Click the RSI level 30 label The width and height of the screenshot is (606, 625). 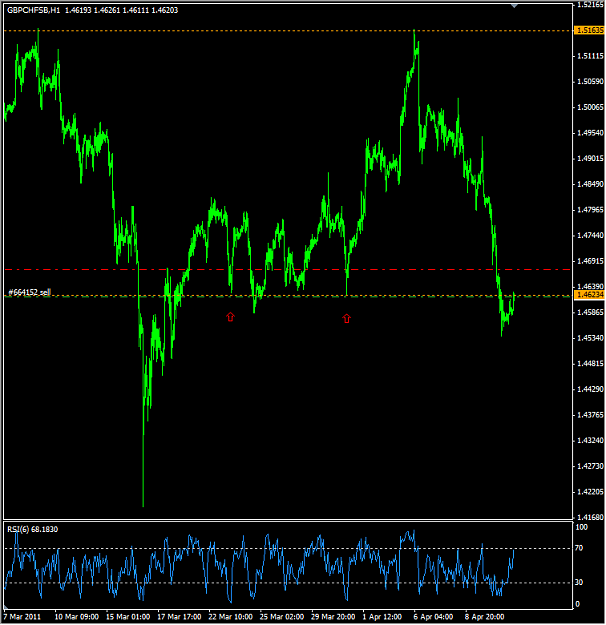579,582
